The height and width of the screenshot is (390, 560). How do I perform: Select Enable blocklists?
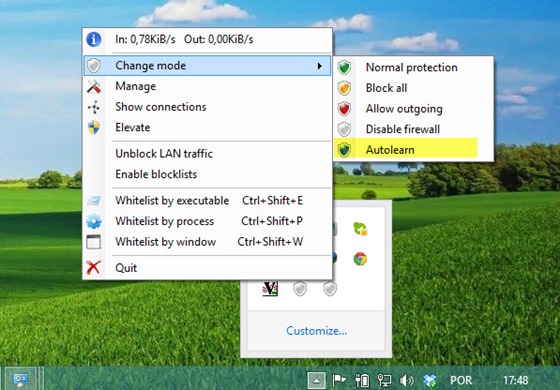pos(156,174)
